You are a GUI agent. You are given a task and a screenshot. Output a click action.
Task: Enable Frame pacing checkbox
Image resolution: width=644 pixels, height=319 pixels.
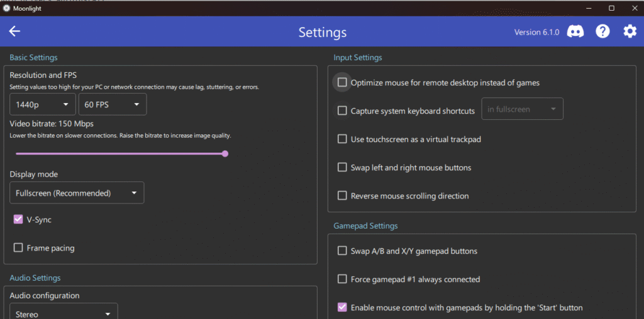(18, 247)
